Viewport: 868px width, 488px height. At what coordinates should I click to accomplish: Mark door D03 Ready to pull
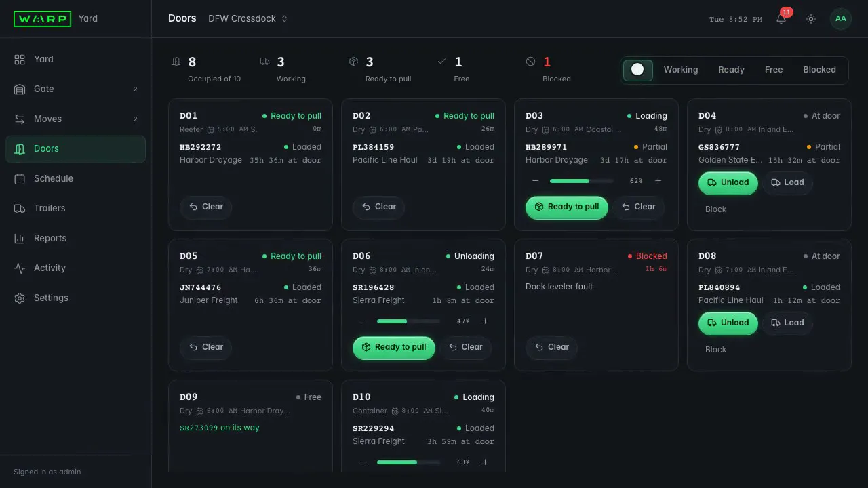(567, 207)
